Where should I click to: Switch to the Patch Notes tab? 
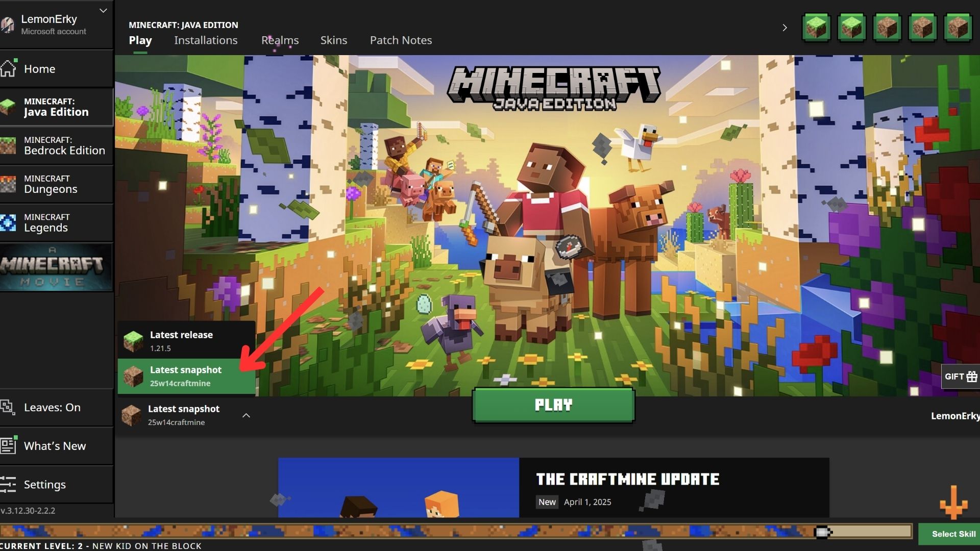pyautogui.click(x=401, y=40)
